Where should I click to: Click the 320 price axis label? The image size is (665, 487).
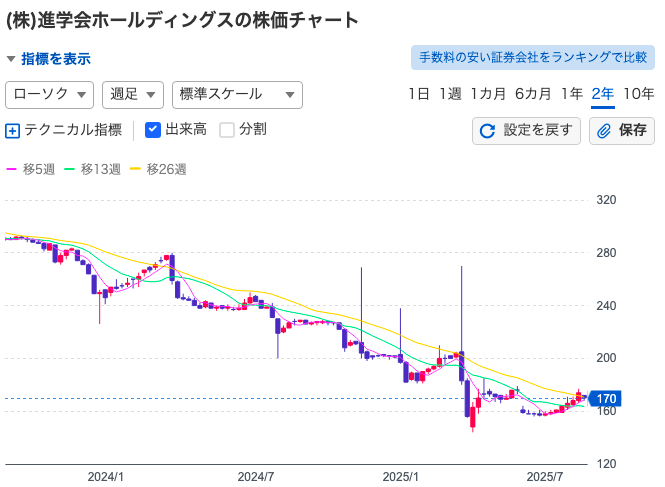tap(606, 200)
